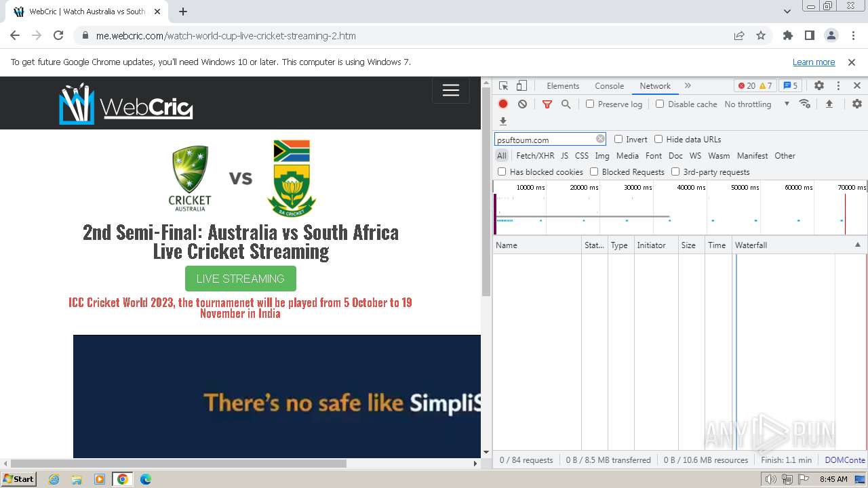Open the DevTools customize three-dot menu
868x488 pixels.
[x=838, y=86]
